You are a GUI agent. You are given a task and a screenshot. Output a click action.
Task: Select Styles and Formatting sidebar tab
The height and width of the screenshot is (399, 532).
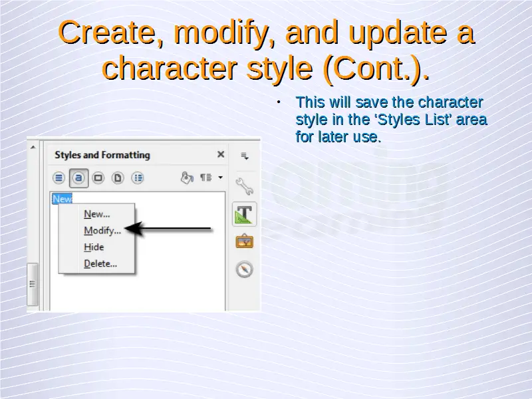[x=245, y=214]
